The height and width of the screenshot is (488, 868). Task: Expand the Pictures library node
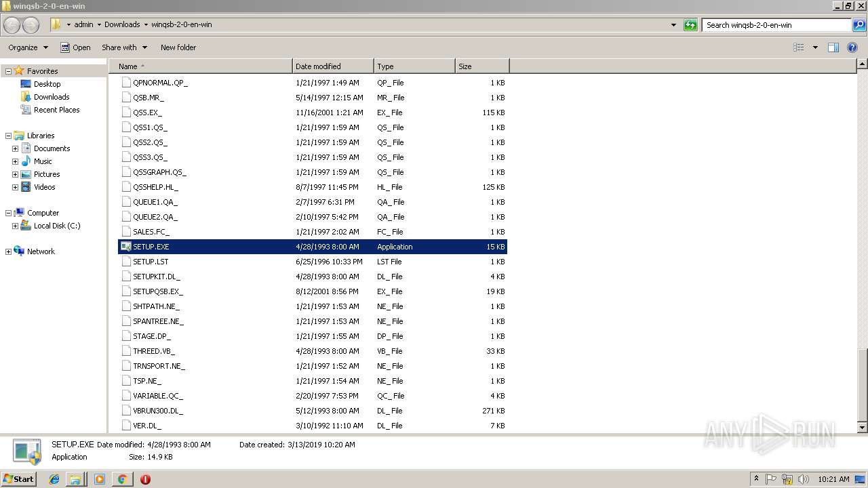15,174
